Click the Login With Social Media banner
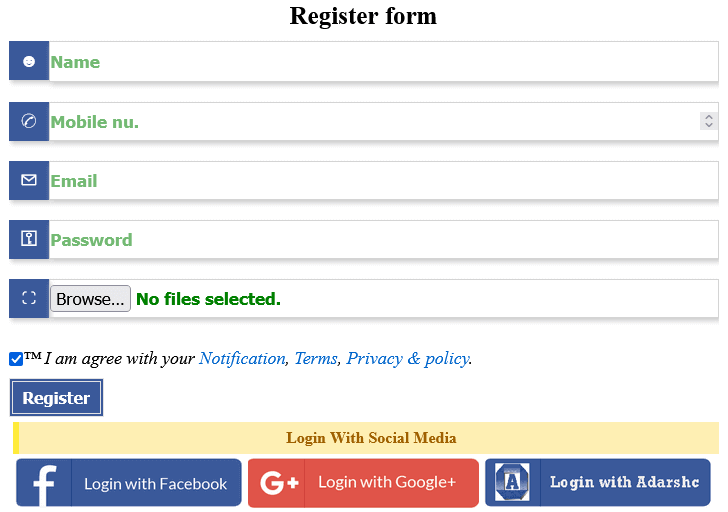Viewport: 728px width, 512px height. pyautogui.click(x=368, y=438)
